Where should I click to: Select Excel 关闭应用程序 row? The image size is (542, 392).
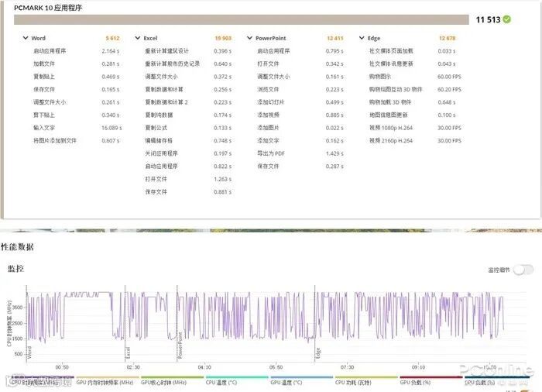188,153
